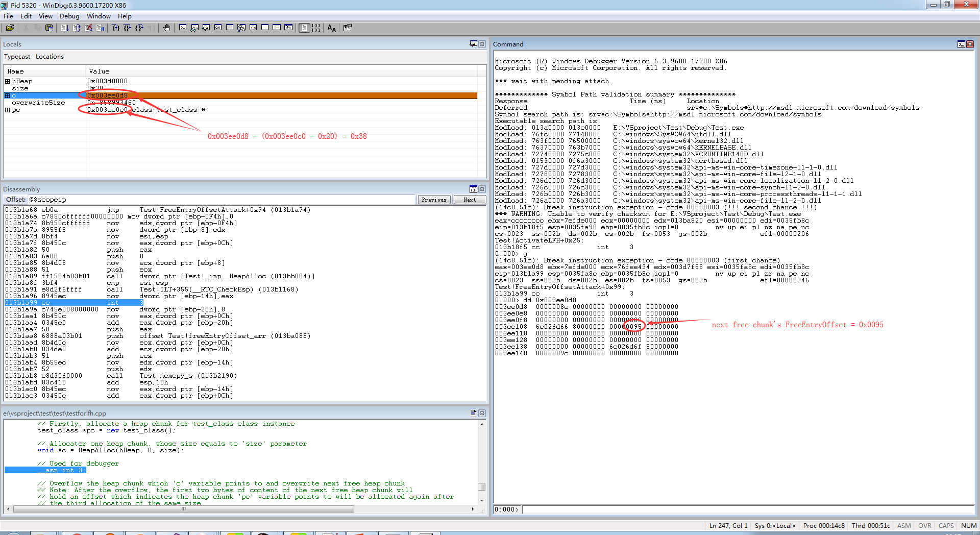Click the Step Into toolbar icon

tap(116, 28)
